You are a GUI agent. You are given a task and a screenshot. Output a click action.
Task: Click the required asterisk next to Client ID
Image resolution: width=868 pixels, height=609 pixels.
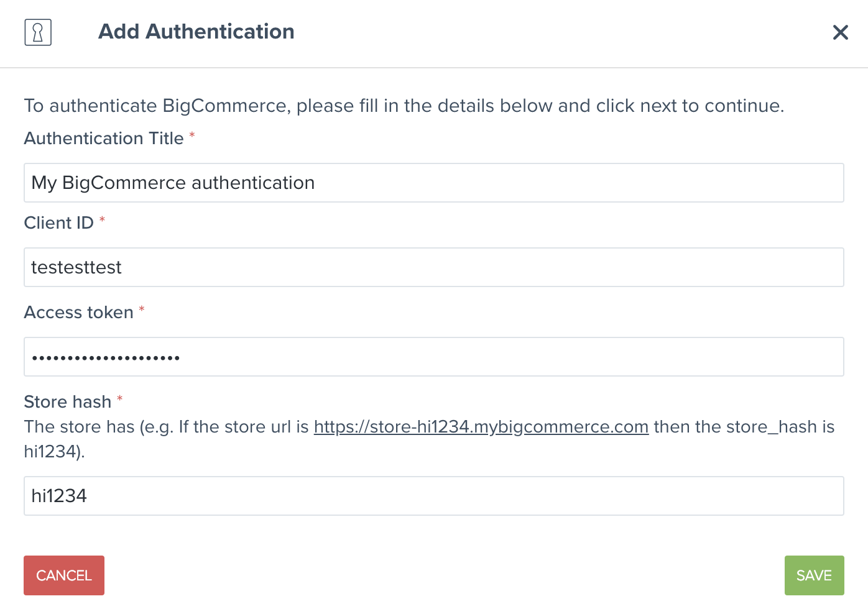(x=102, y=221)
